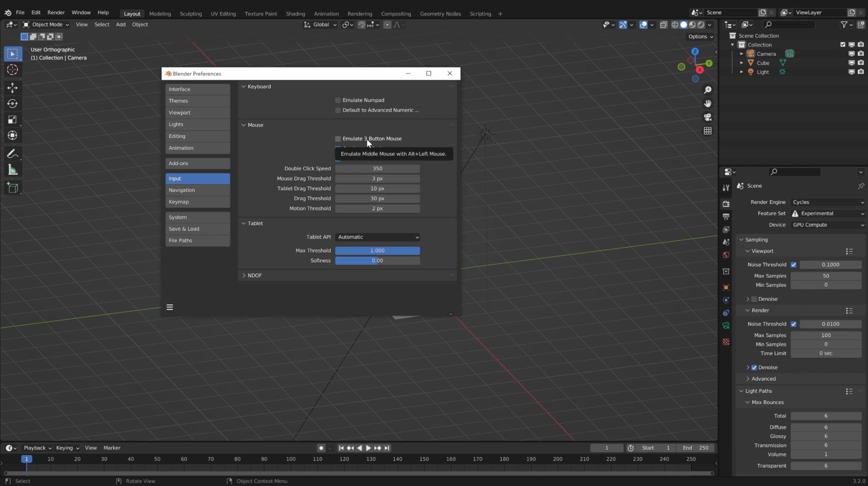
Task: Open the Themes preferences section
Action: click(x=198, y=101)
